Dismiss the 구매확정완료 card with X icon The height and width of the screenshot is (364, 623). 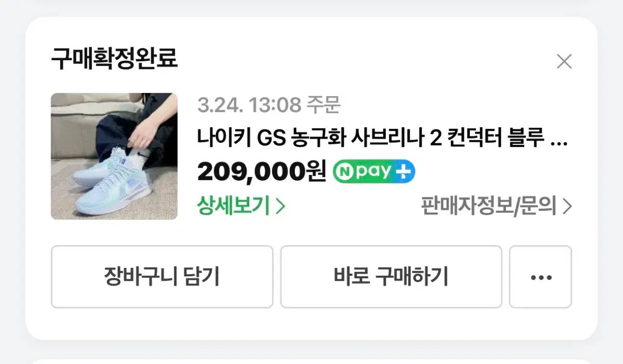point(564,61)
